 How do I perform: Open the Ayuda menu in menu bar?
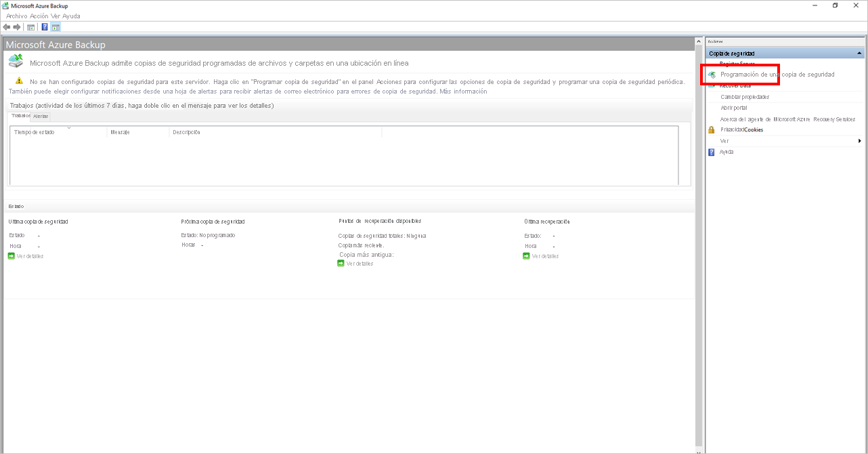(x=71, y=16)
